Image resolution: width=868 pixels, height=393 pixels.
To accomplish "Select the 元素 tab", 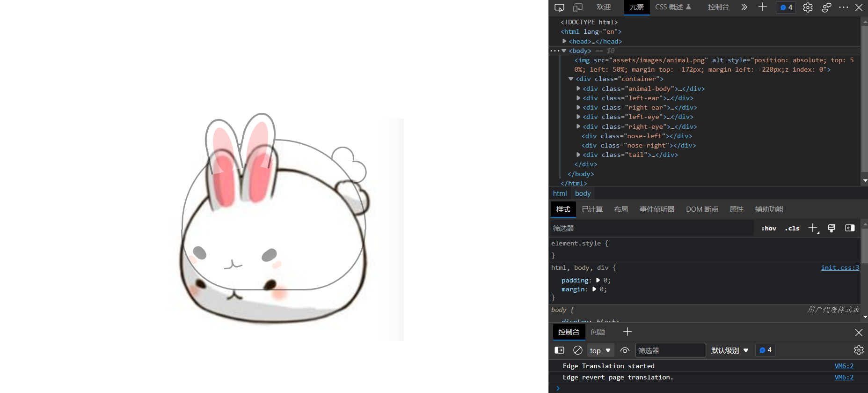I will point(636,7).
